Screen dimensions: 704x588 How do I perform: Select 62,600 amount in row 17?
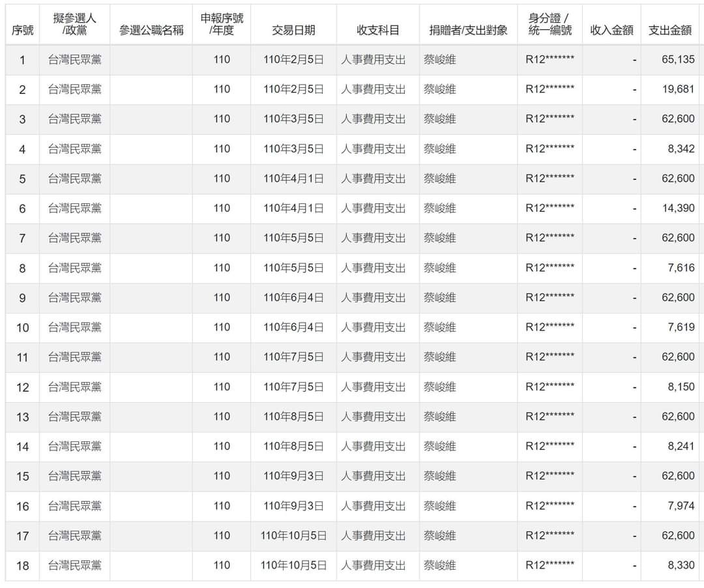[678, 535]
